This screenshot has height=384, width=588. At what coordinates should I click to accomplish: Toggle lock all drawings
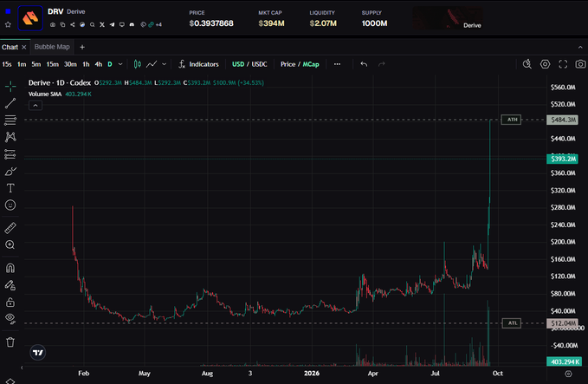tap(10, 303)
